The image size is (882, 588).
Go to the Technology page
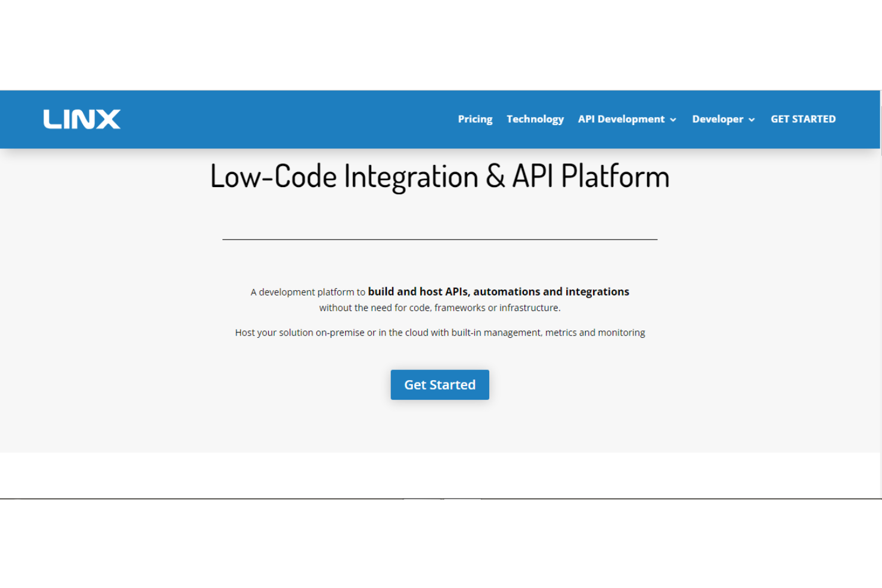[x=535, y=119]
